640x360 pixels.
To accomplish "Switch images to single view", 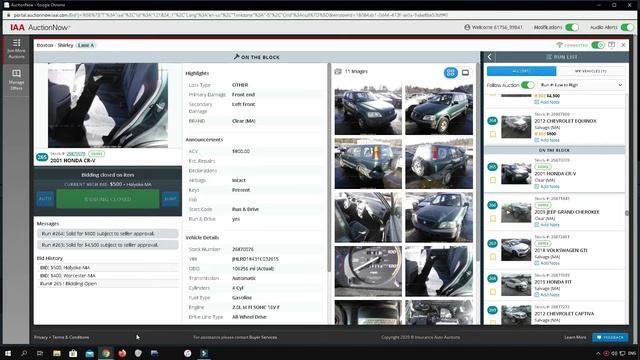I will [465, 73].
